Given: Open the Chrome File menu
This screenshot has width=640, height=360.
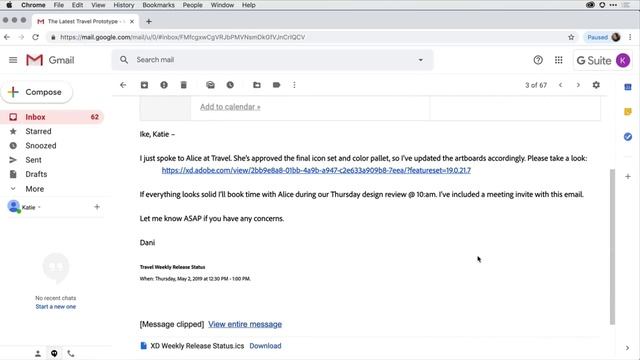Looking at the screenshot, I should click(x=59, y=5).
